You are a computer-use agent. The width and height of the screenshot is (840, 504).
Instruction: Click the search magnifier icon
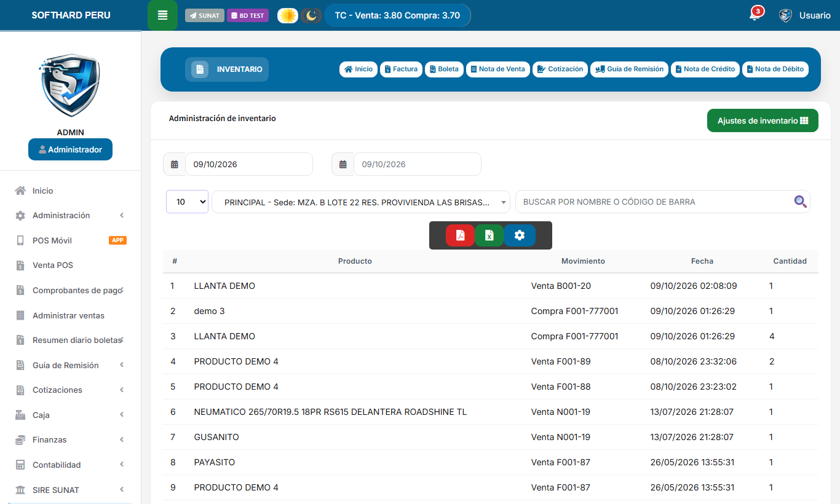tap(800, 202)
